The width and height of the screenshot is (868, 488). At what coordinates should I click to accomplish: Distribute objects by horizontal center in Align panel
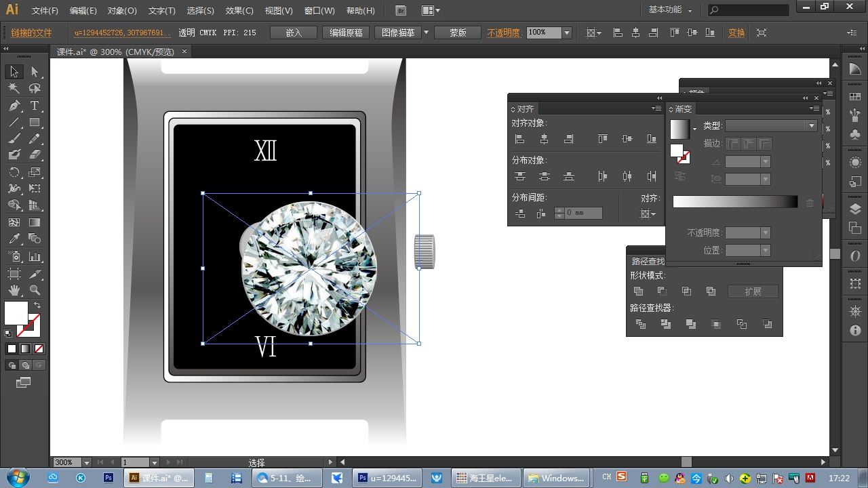[627, 176]
